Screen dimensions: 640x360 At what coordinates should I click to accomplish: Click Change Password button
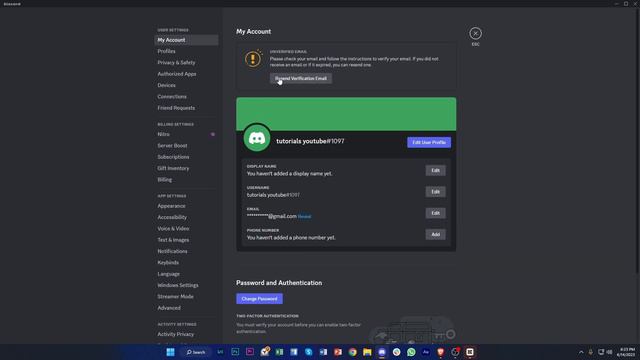(x=259, y=299)
